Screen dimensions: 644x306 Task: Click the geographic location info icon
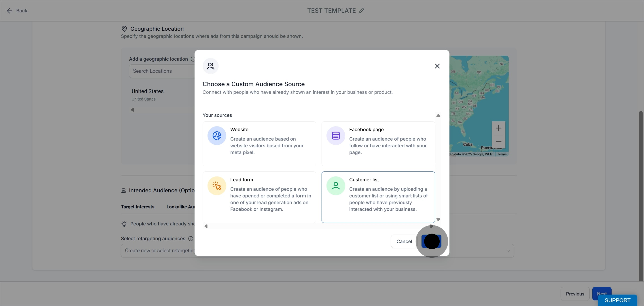pos(193,59)
